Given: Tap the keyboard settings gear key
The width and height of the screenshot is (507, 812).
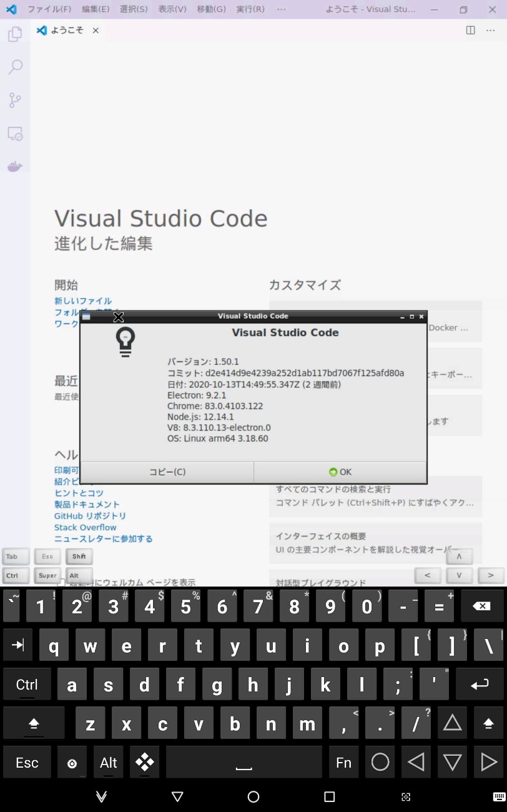Looking at the screenshot, I should pos(72,762).
